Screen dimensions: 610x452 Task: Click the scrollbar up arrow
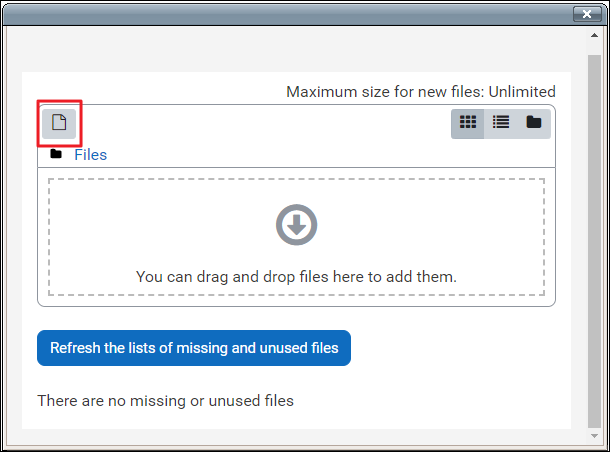[x=596, y=37]
